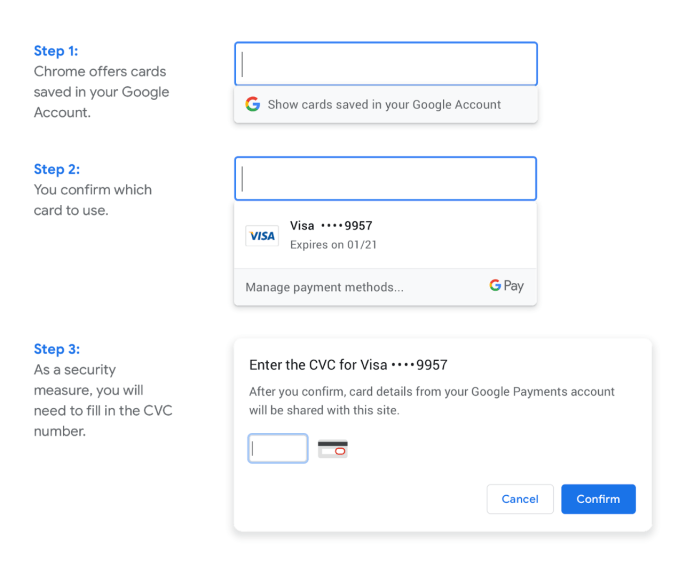Click the "Step 3:" heading

coord(57,349)
